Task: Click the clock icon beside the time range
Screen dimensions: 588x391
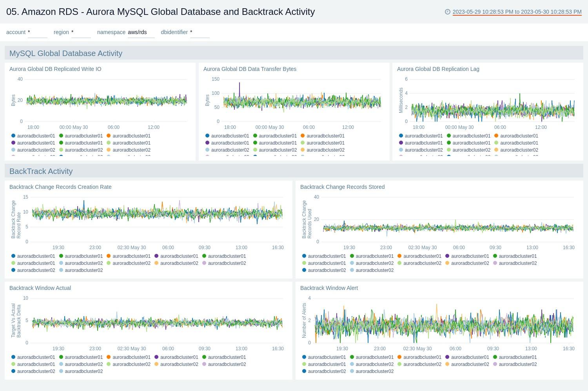Action: 448,12
